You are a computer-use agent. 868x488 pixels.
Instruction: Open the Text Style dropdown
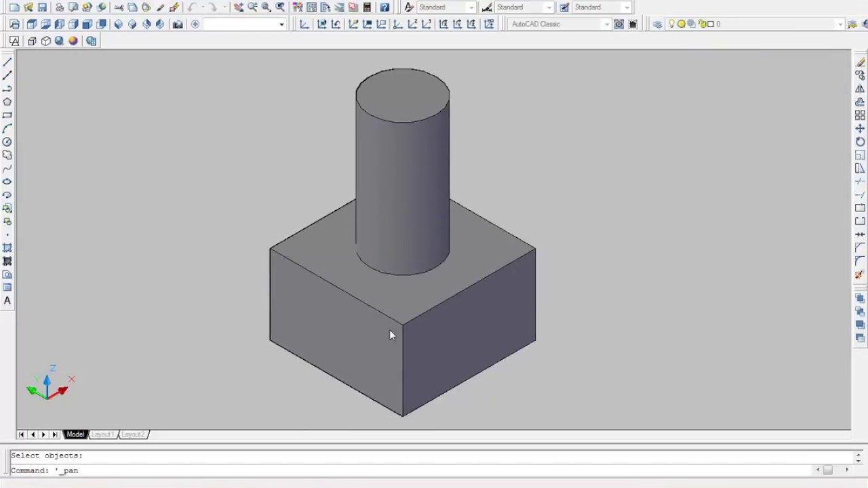pyautogui.click(x=471, y=7)
